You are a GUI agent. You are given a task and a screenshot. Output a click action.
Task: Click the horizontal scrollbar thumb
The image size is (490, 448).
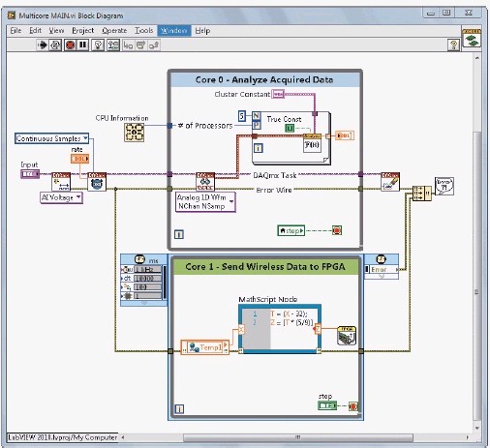[298, 437]
